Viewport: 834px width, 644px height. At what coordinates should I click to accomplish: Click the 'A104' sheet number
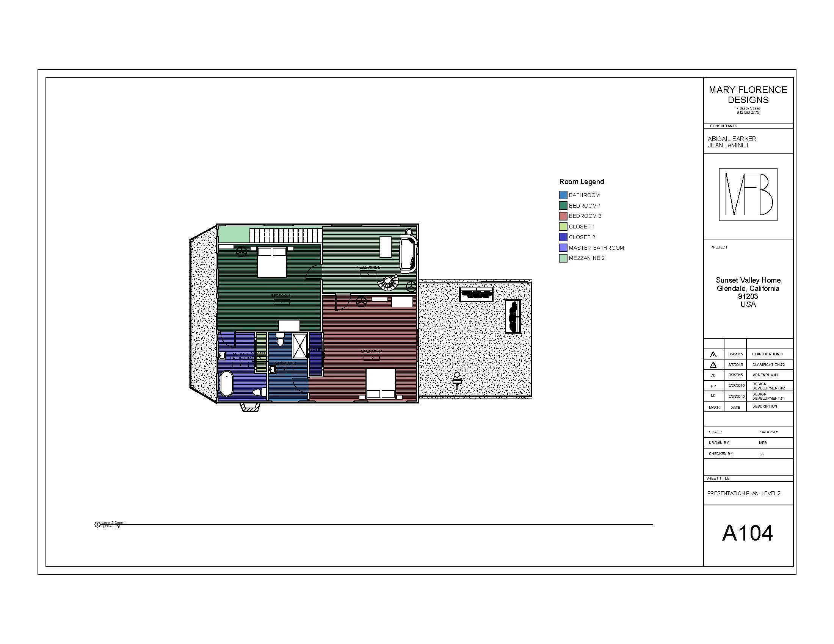pyautogui.click(x=747, y=533)
